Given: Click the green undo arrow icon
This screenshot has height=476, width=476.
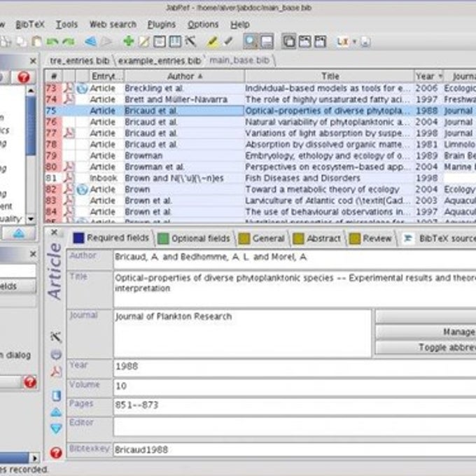Looking at the screenshot, I should 52,41.
